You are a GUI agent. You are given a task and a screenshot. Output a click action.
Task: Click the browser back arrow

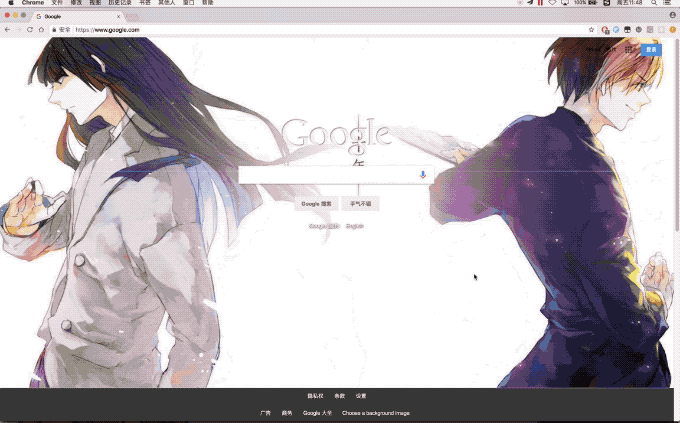7,30
